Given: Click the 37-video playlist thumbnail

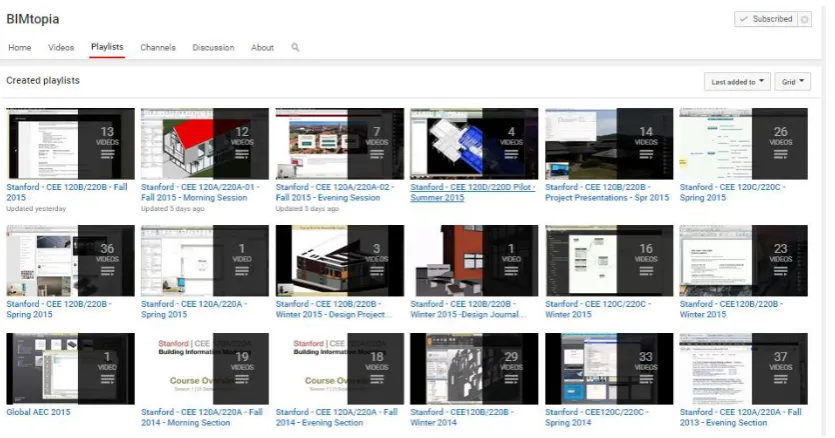Looking at the screenshot, I should [744, 369].
